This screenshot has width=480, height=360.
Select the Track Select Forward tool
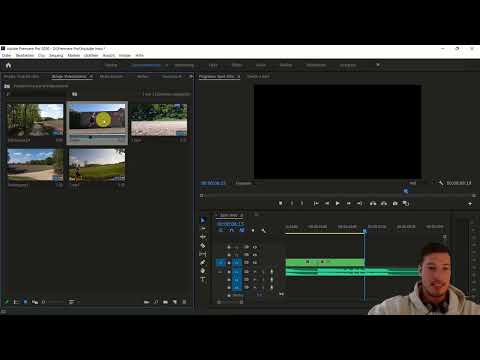coord(203,229)
